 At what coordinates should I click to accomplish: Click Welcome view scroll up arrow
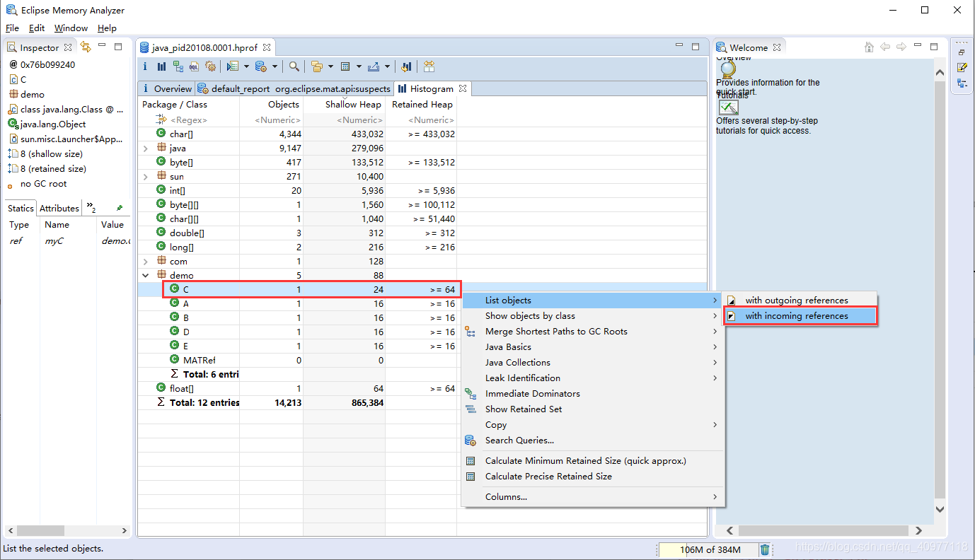pos(940,73)
